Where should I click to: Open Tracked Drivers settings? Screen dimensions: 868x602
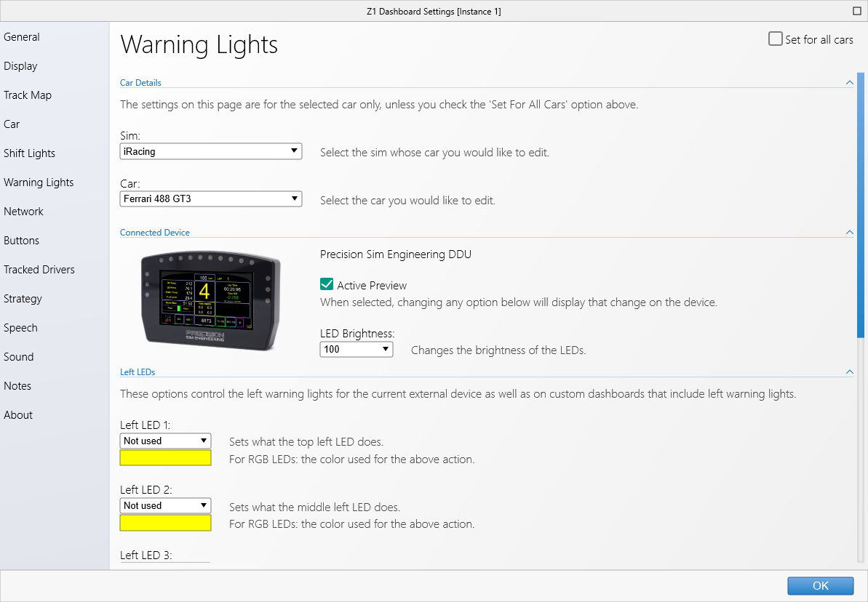pyautogui.click(x=39, y=270)
